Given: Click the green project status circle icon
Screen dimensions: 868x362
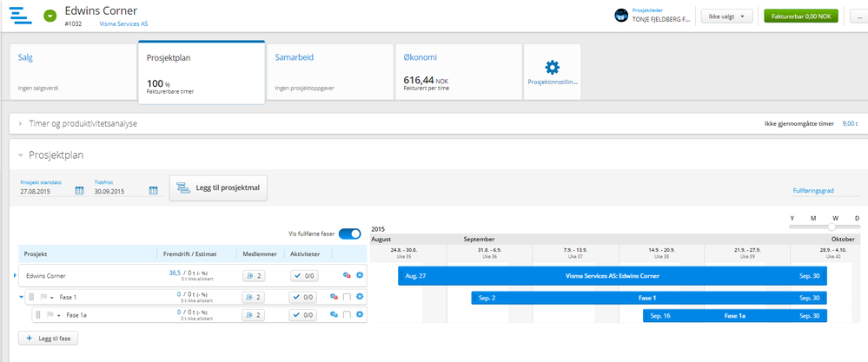Looking at the screenshot, I should click(x=50, y=16).
